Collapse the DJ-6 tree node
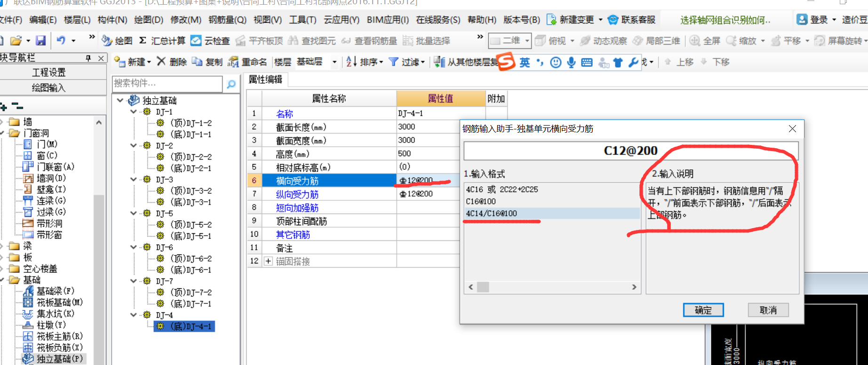 tap(134, 247)
